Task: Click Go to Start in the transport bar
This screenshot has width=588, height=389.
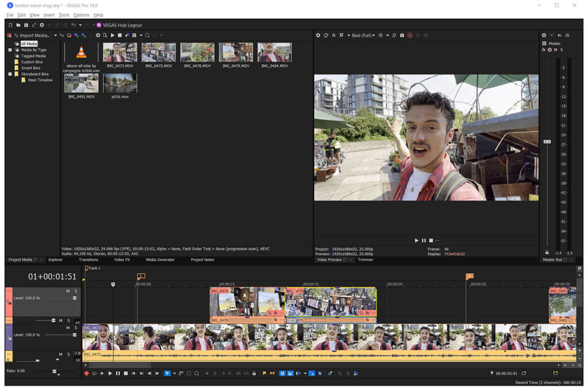Action: tap(133, 374)
